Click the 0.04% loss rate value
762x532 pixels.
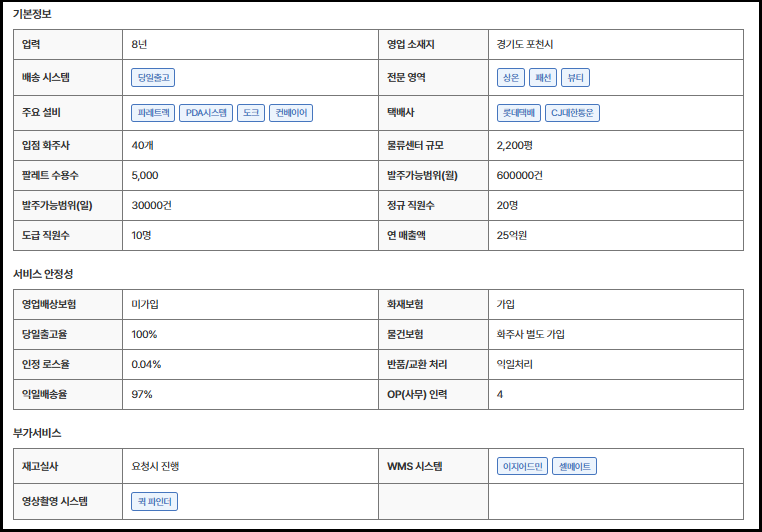click(x=146, y=364)
